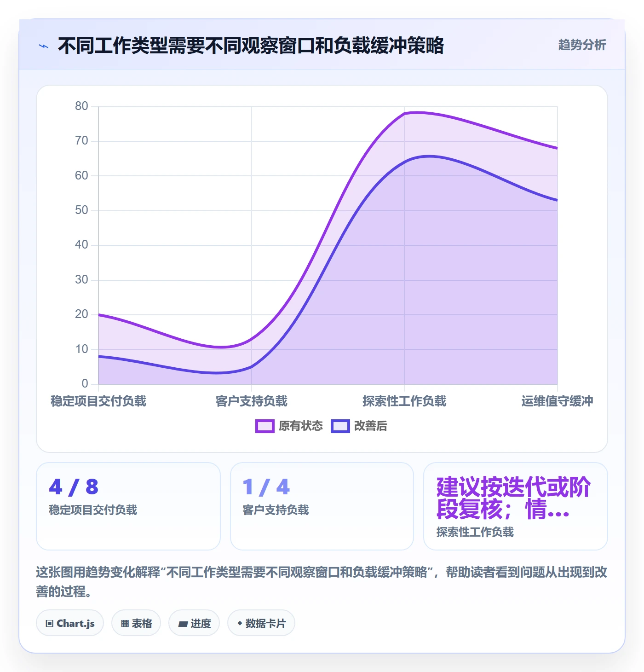
Task: Click the lightning icon beside the title
Action: (x=44, y=46)
